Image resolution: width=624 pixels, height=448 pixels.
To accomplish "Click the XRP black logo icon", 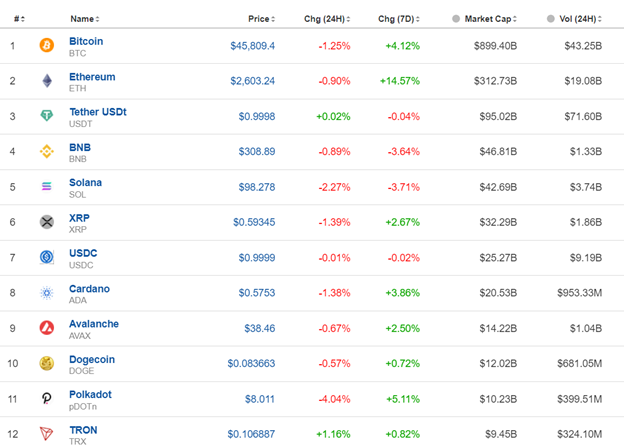I will (x=46, y=222).
